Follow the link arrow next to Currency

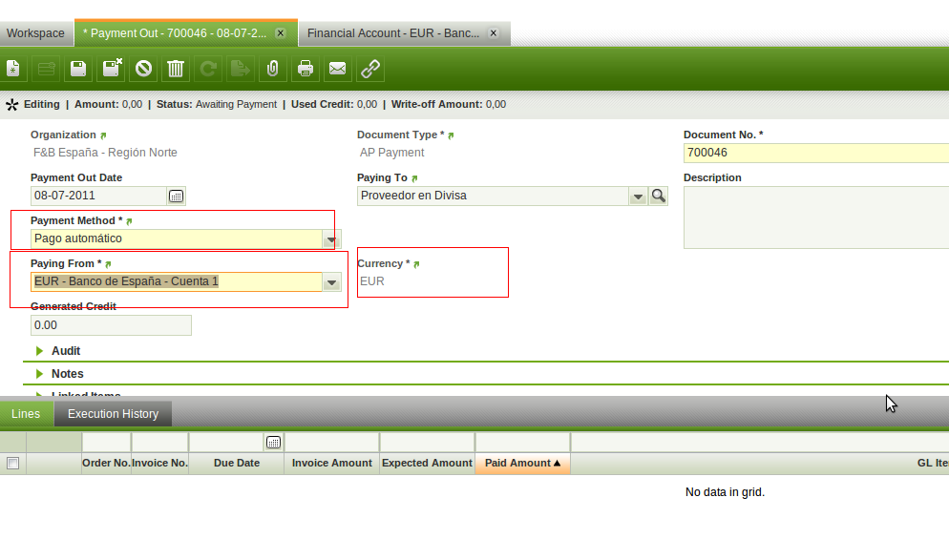tap(416, 264)
